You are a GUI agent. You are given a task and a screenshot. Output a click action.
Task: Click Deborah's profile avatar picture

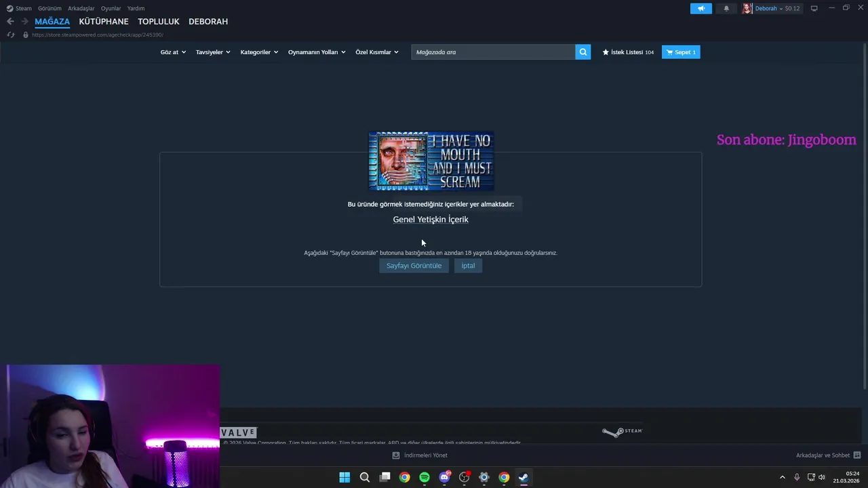[747, 9]
